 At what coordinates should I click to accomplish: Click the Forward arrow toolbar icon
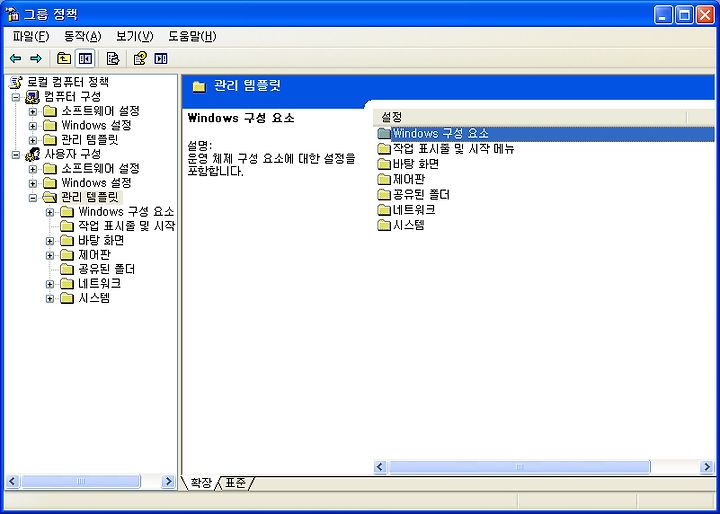coord(36,58)
